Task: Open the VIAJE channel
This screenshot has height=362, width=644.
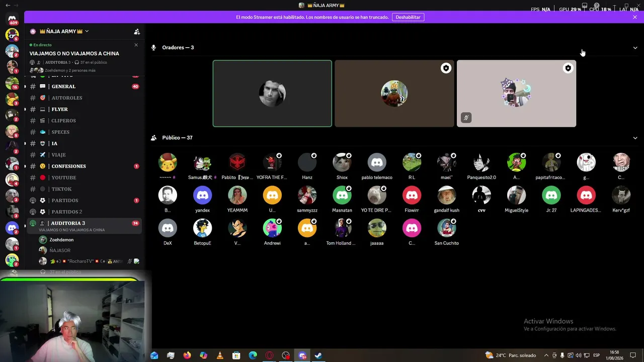Action: [84, 155]
